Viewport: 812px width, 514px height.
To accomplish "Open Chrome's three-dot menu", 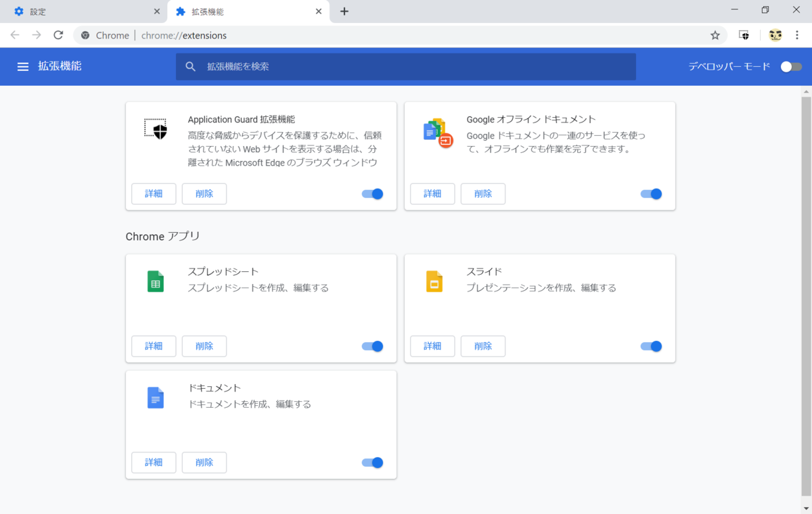I will 798,35.
